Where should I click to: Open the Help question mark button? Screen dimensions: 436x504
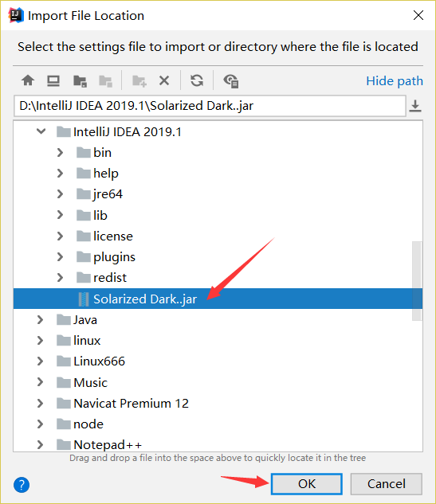click(x=22, y=485)
